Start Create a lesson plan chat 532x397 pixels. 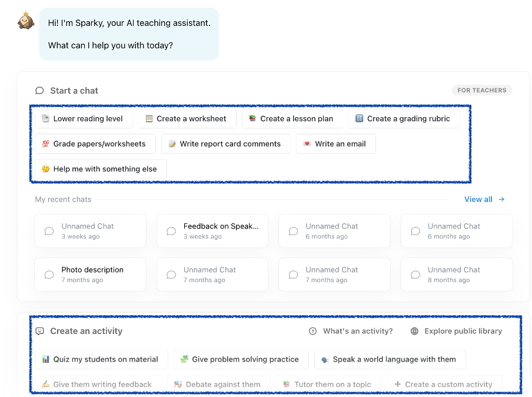coord(292,118)
